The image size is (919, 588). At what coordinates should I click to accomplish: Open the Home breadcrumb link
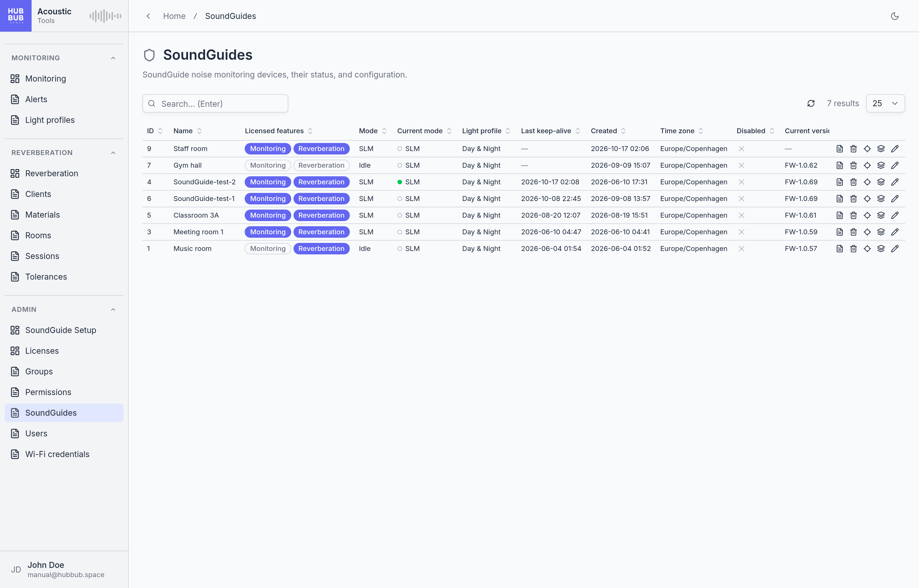coord(174,16)
